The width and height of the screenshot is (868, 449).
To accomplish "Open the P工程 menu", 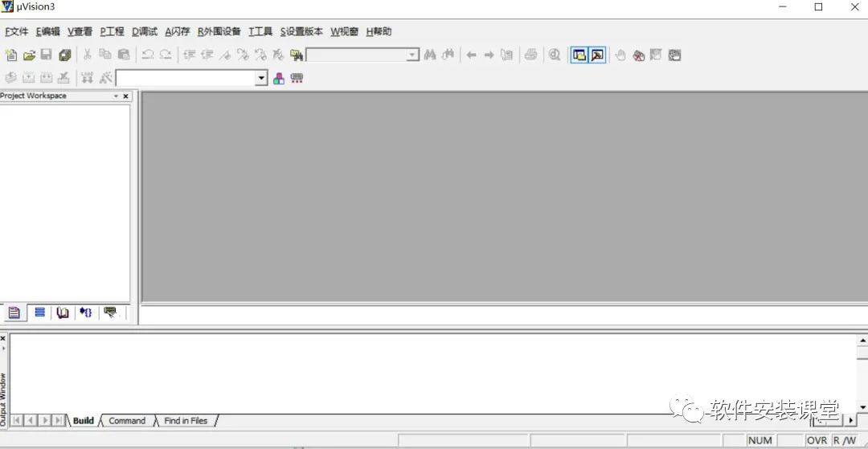I will [113, 31].
